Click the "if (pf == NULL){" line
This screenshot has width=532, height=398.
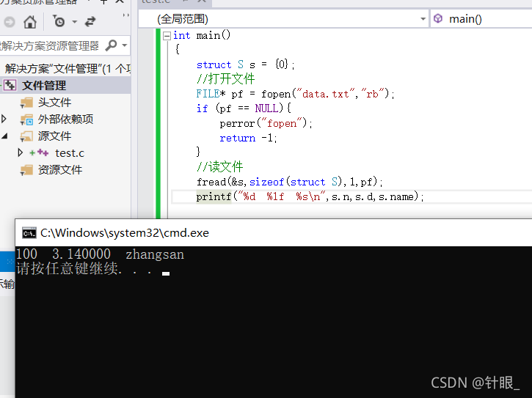click(x=244, y=108)
